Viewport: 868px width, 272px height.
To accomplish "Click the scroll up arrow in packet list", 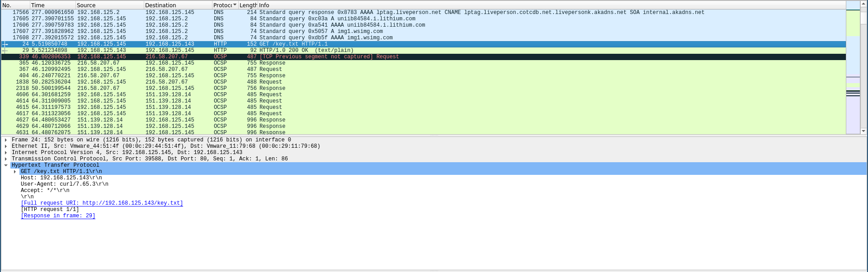I will click(863, 5).
